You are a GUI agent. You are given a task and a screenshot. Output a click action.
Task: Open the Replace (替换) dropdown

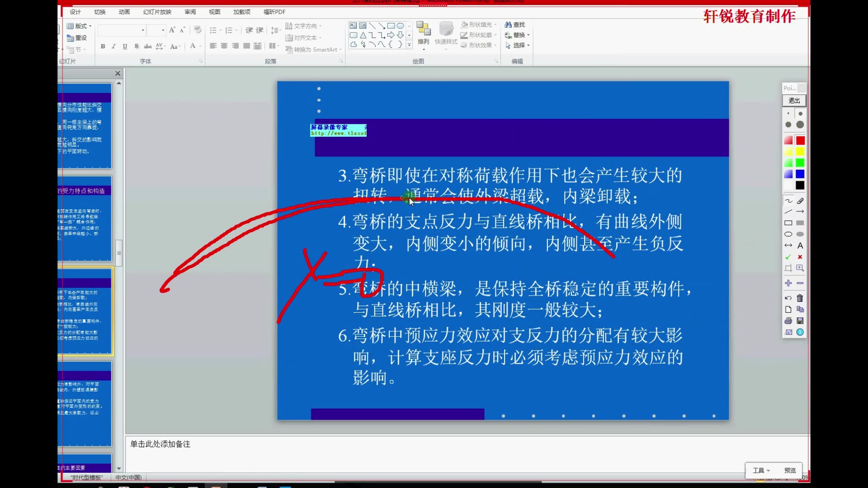(518, 35)
